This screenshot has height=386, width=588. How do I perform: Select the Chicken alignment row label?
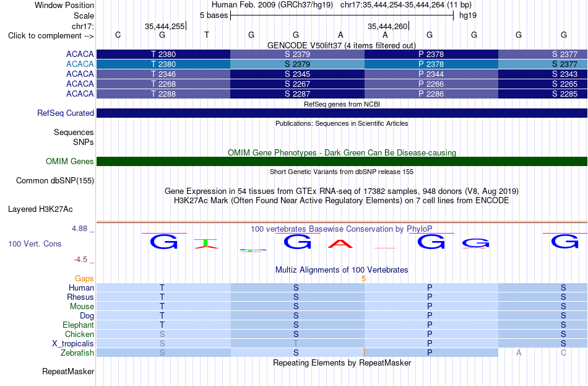point(79,334)
